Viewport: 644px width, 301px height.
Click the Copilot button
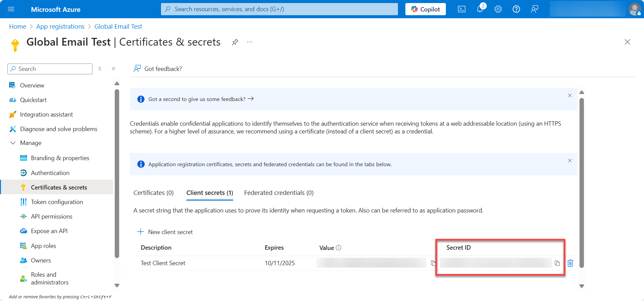425,9
